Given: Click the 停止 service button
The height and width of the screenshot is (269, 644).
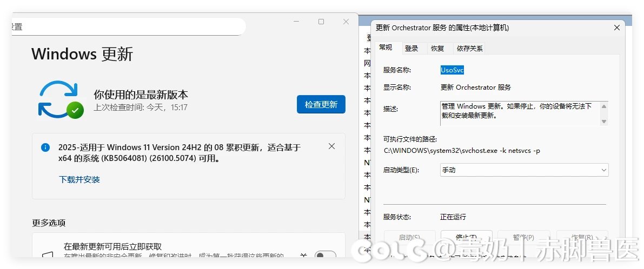Looking at the screenshot, I should click(466, 237).
